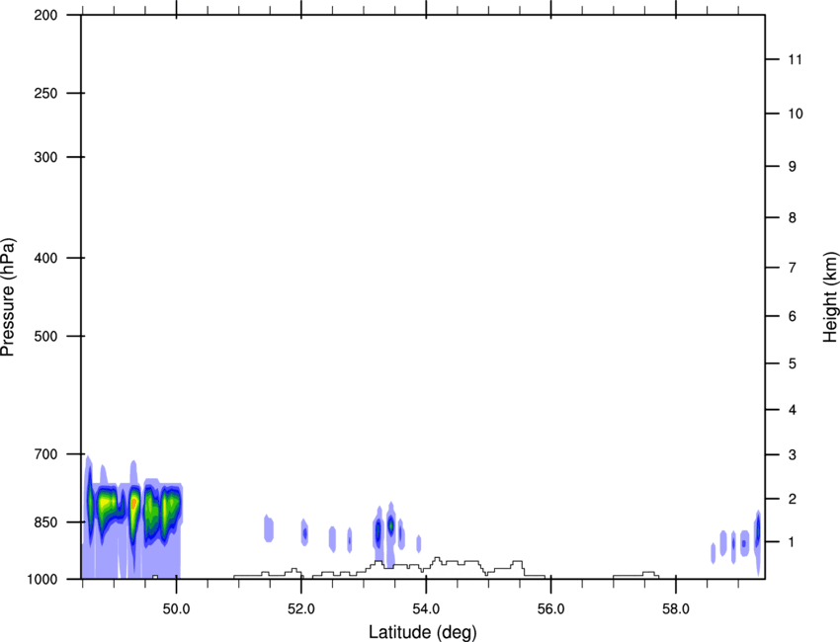The height and width of the screenshot is (642, 840).
Task: Click the 10 km height label
Action: point(796,114)
